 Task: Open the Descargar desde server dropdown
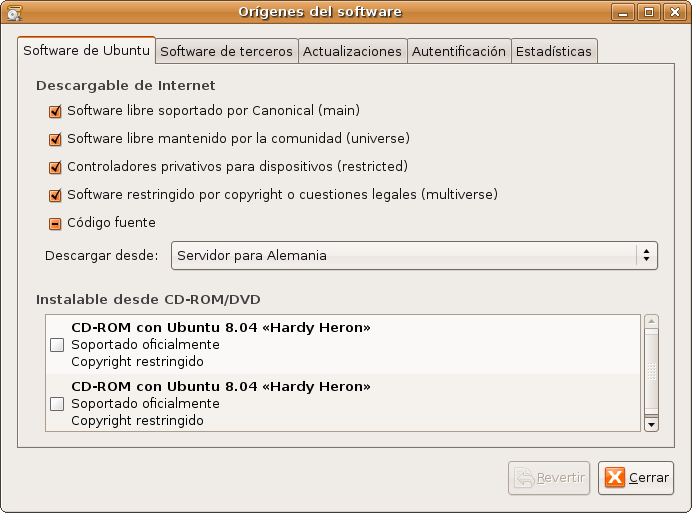point(414,256)
